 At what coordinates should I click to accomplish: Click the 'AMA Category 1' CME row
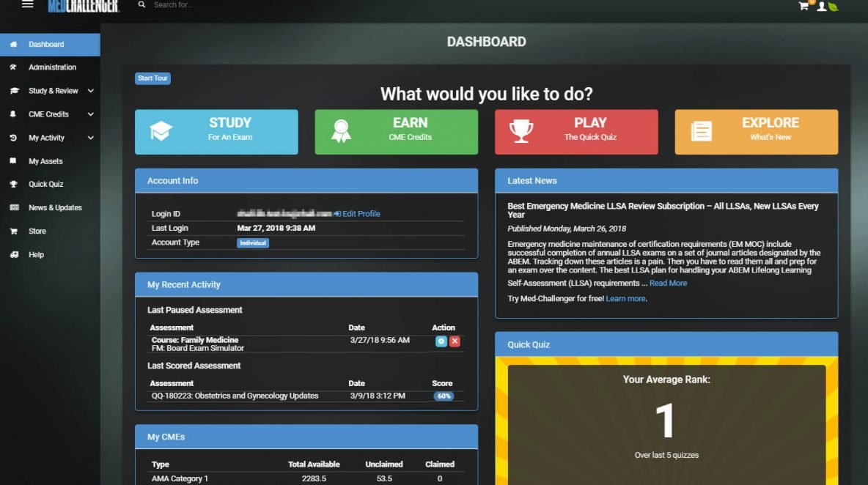coord(306,479)
